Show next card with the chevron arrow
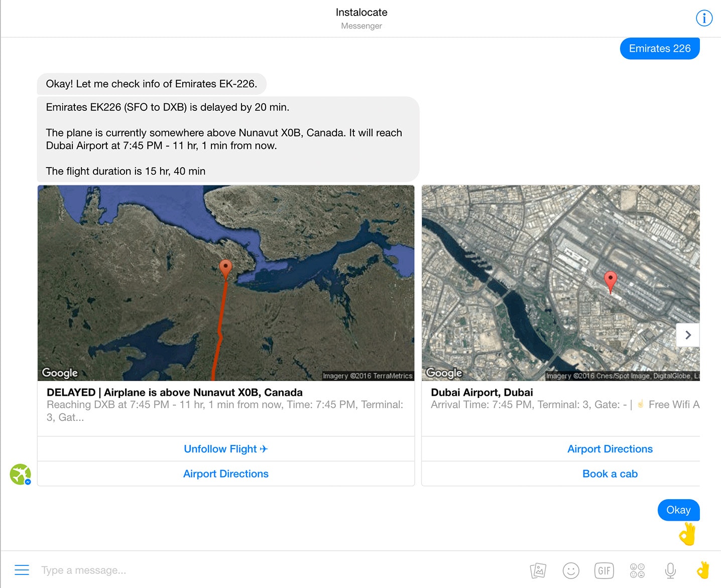Viewport: 721px width, 588px height. (688, 335)
